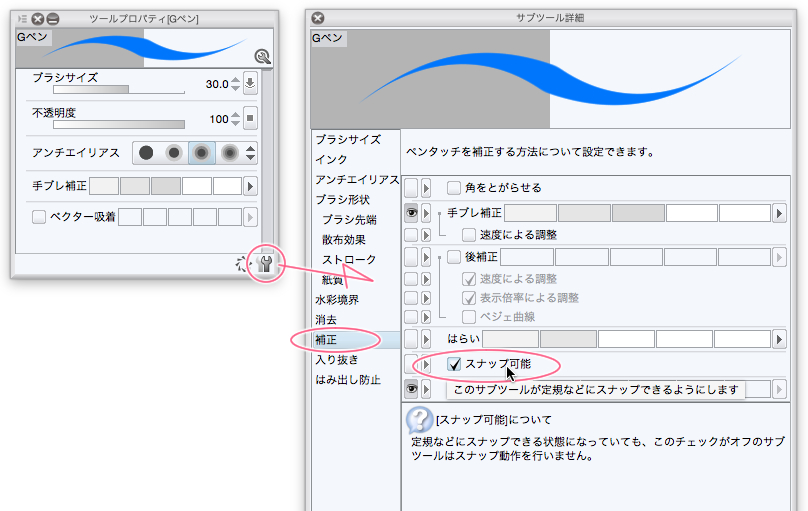Click brush size dynamics download-arrow button
Image resolution: width=808 pixels, height=511 pixels.
point(250,83)
